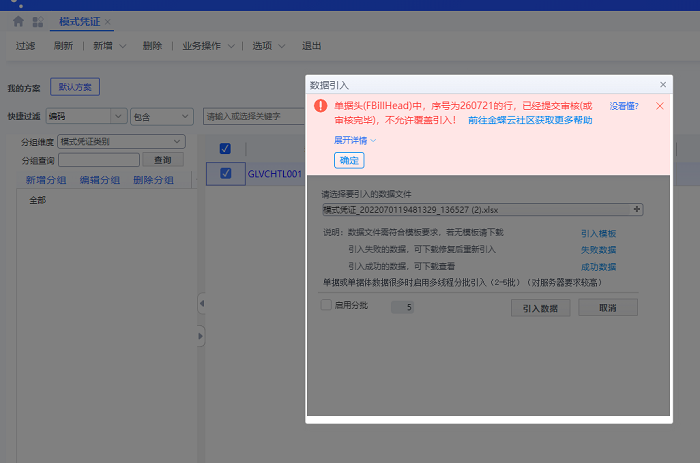Toggle the select-all checkbox in grid header

coord(225,149)
